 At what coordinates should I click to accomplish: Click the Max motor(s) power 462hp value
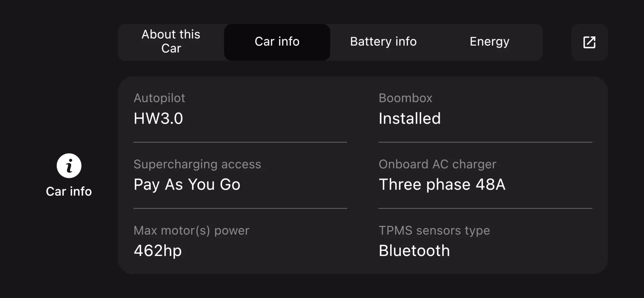pyautogui.click(x=158, y=251)
